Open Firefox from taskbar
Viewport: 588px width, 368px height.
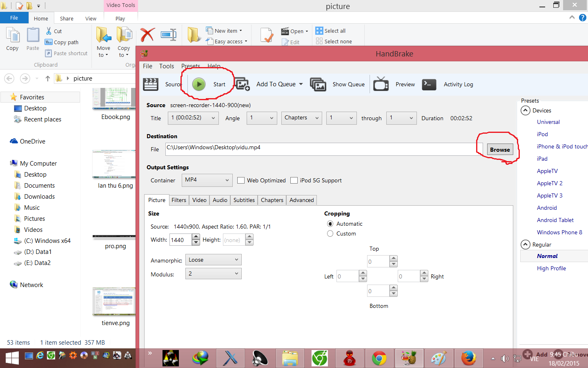[x=468, y=359]
